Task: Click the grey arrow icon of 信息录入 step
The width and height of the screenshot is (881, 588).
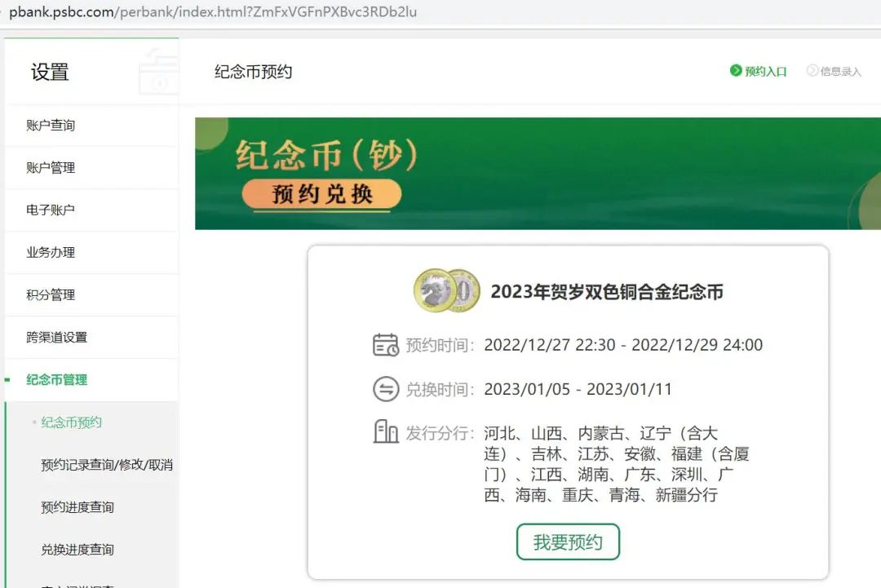Action: [814, 72]
